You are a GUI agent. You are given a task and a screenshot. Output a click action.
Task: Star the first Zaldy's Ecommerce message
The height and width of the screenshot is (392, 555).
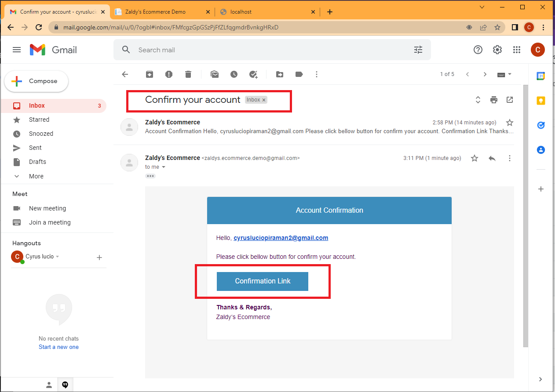(509, 123)
